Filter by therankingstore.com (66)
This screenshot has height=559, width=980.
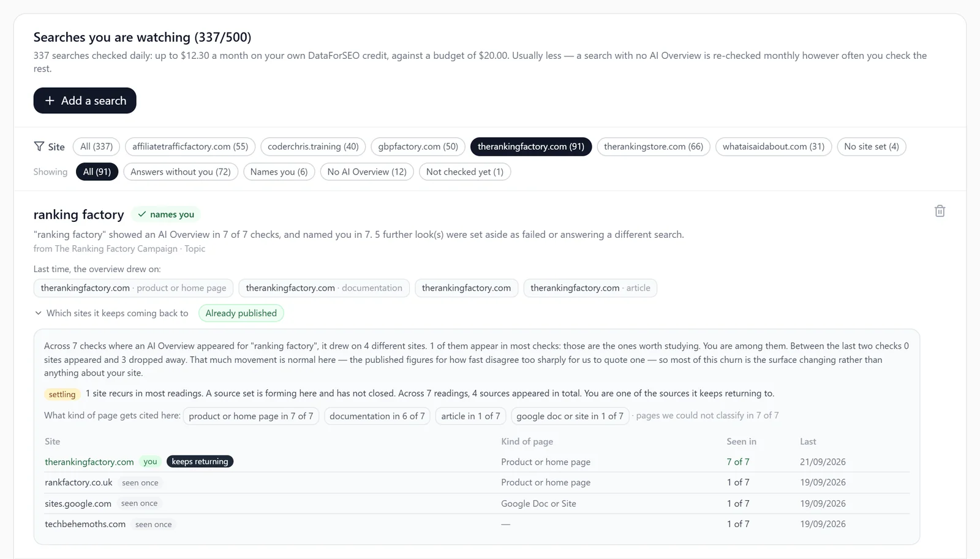[654, 146]
